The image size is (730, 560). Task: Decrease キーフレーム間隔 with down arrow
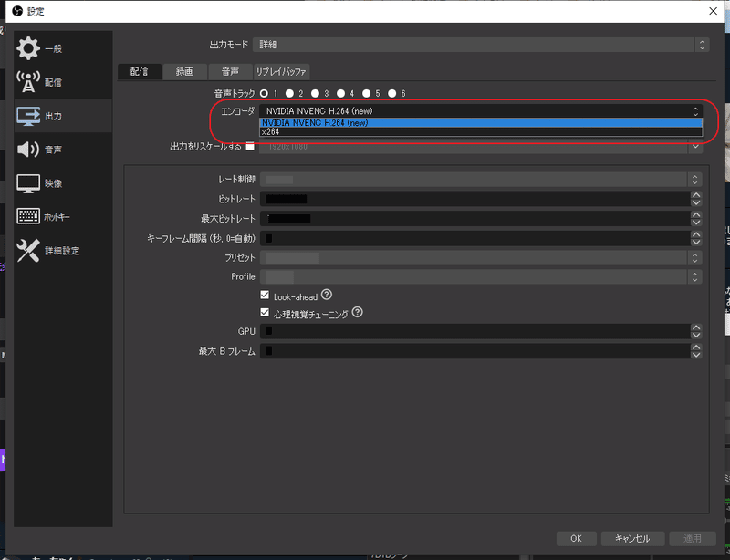tap(696, 242)
